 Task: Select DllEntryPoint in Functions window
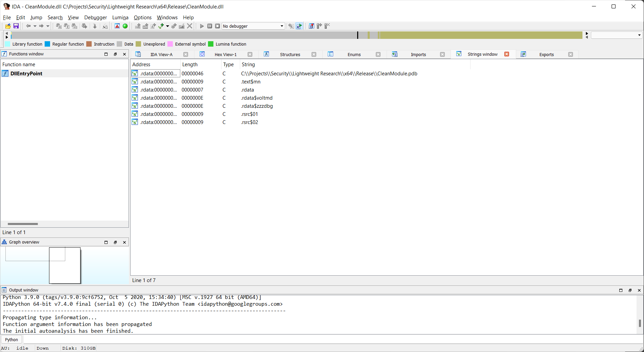point(64,73)
